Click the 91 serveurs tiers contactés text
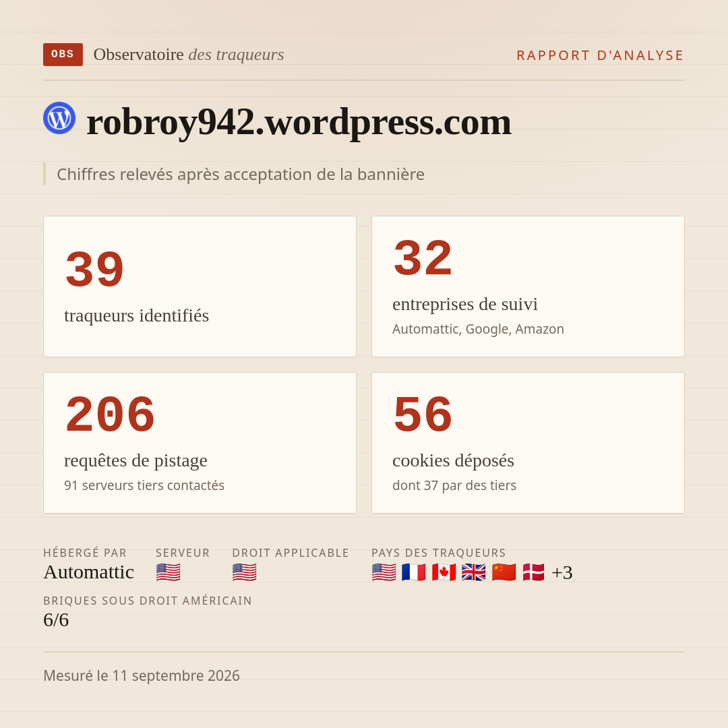Viewport: 728px width, 728px height. click(144, 485)
